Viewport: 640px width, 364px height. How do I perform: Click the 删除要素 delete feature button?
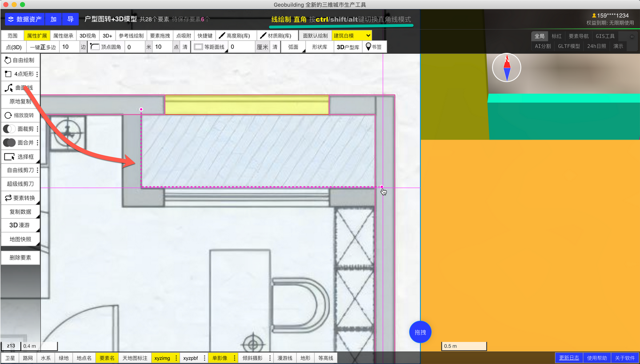point(20,258)
